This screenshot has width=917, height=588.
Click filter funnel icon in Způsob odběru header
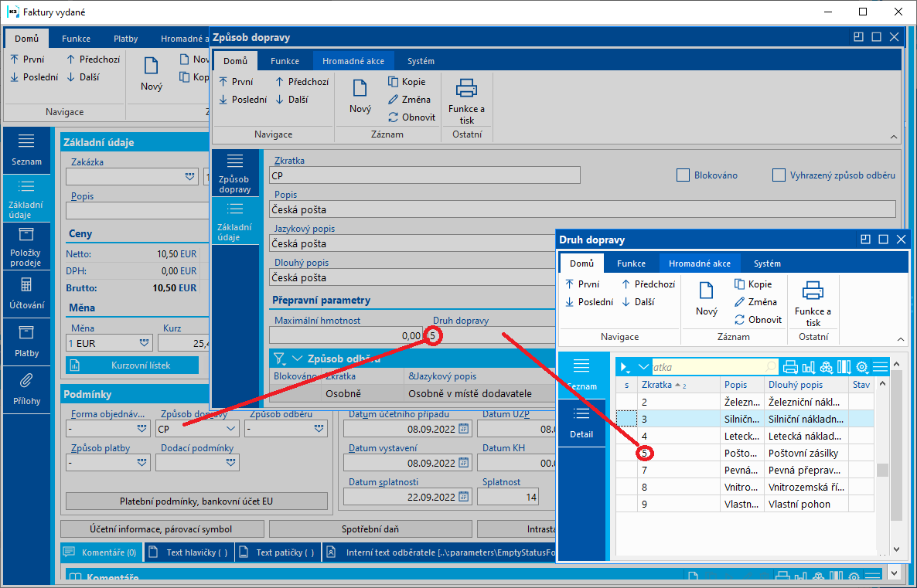point(279,359)
